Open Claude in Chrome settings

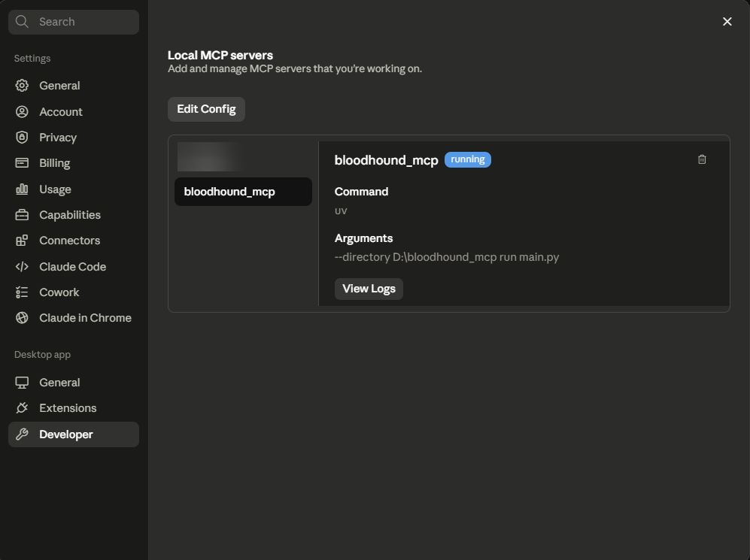(74, 318)
